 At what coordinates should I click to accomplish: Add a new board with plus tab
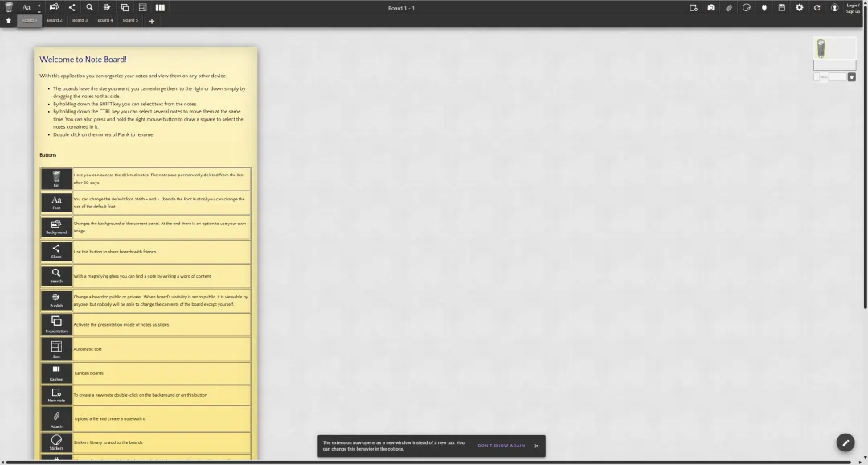(x=152, y=21)
